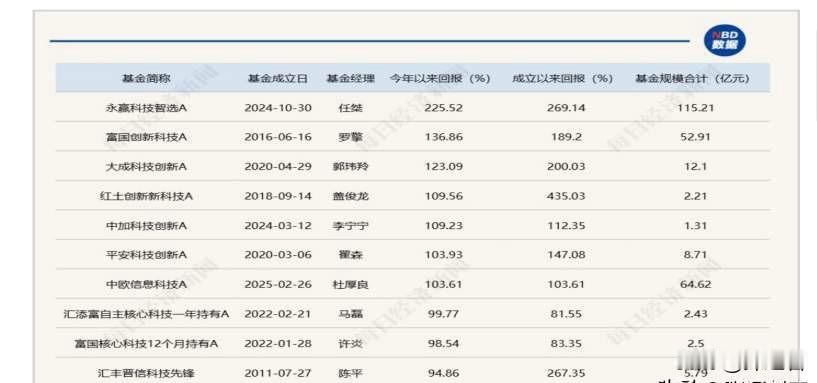Click fund size value 64.62
817x383 pixels.
pyautogui.click(x=696, y=285)
